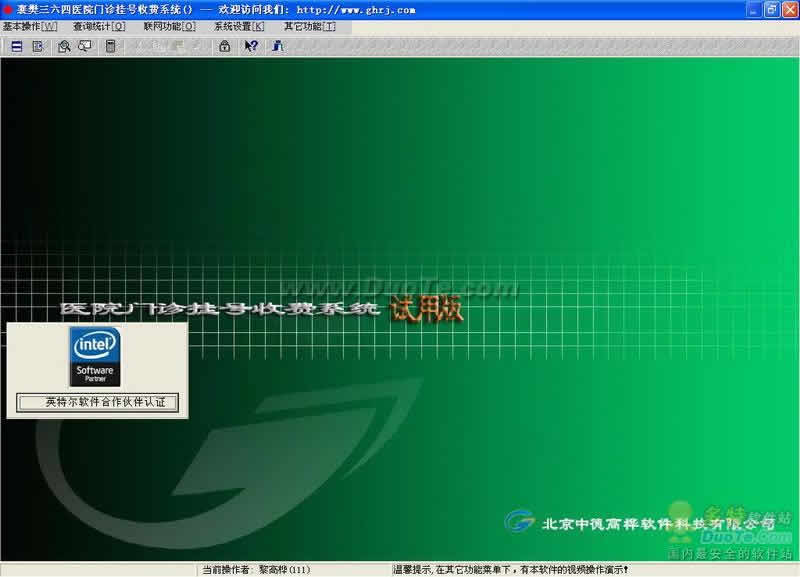
Task: Close the application window
Action: tap(790, 9)
